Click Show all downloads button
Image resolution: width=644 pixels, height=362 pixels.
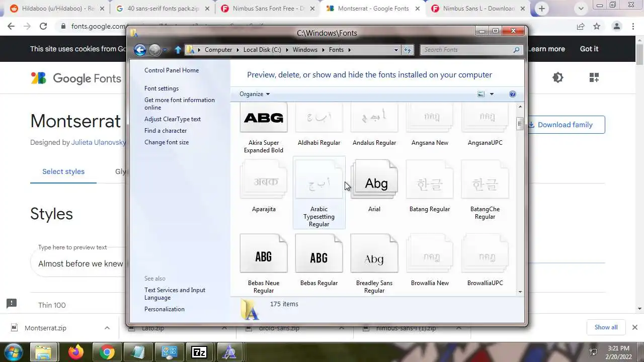coord(606,327)
